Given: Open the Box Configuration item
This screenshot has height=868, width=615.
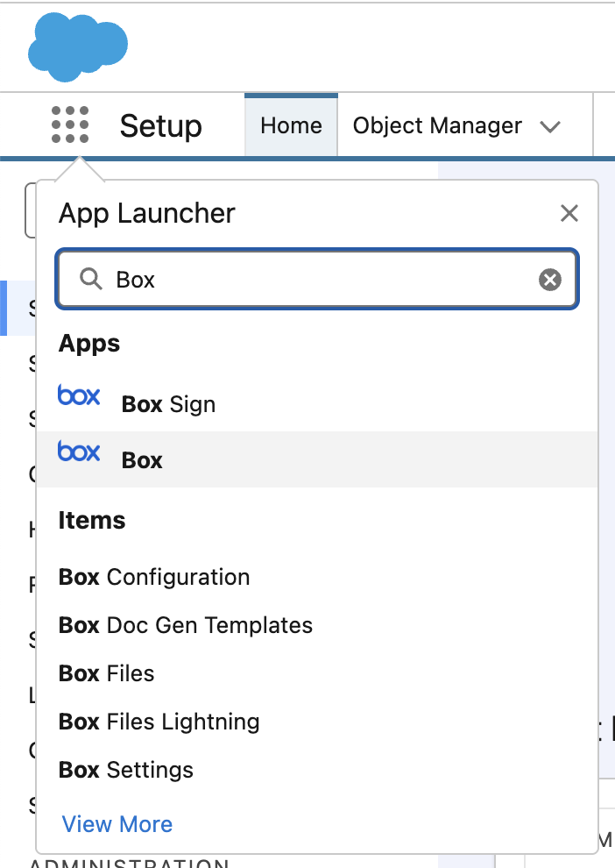Looking at the screenshot, I should pos(154,577).
